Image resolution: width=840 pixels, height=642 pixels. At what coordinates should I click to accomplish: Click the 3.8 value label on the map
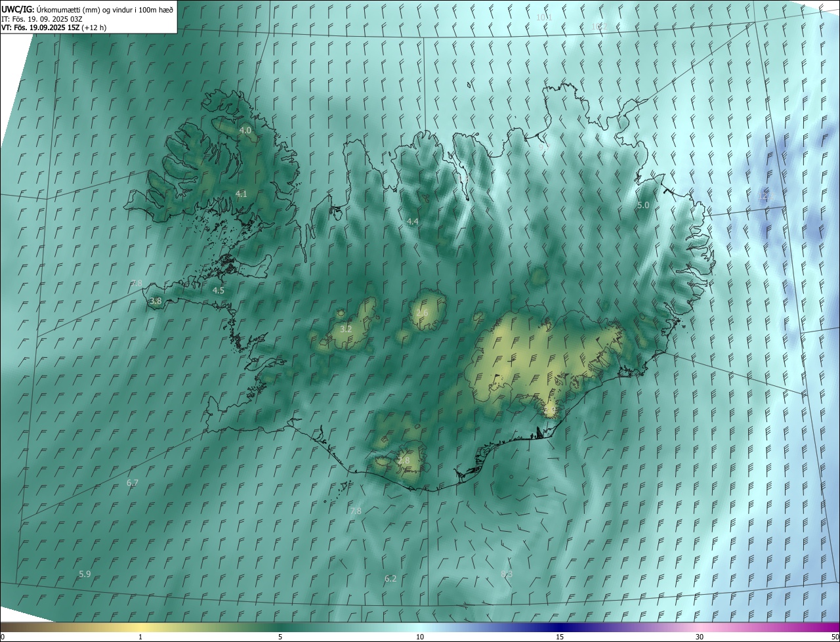(x=156, y=301)
